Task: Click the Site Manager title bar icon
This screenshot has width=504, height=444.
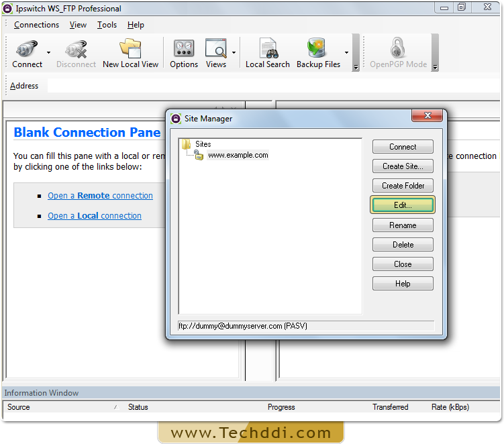Action: coord(176,119)
